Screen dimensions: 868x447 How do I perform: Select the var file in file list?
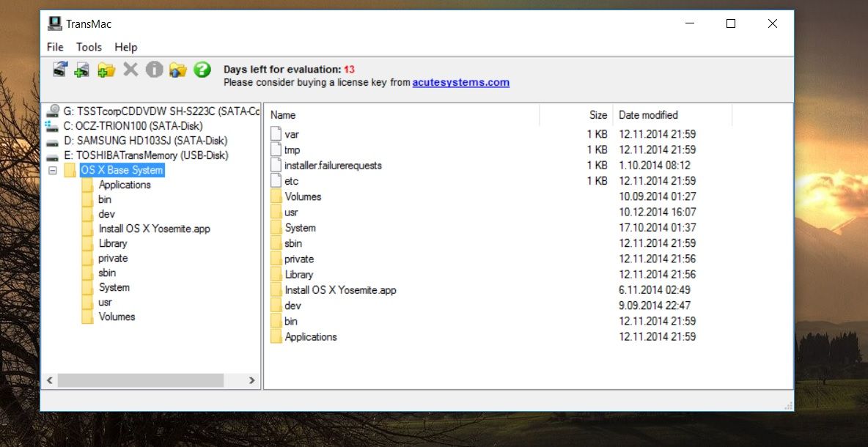pos(291,134)
